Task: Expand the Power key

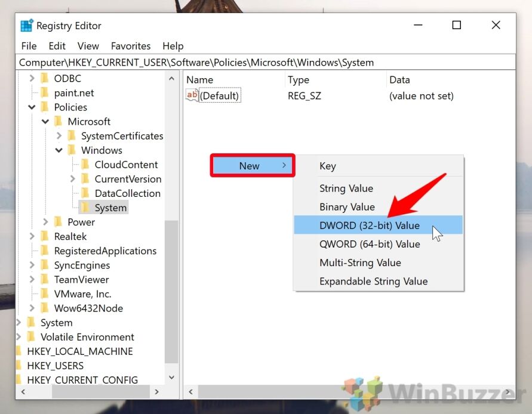Action: 45,222
